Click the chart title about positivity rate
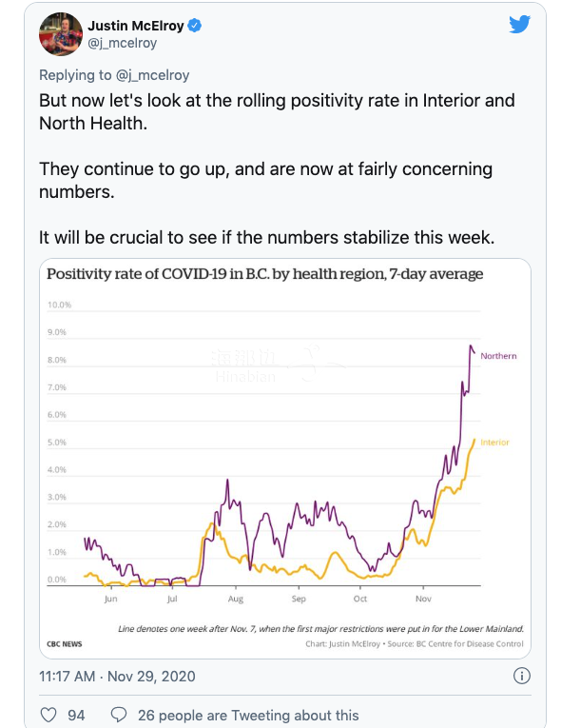The image size is (561, 728). click(264, 274)
